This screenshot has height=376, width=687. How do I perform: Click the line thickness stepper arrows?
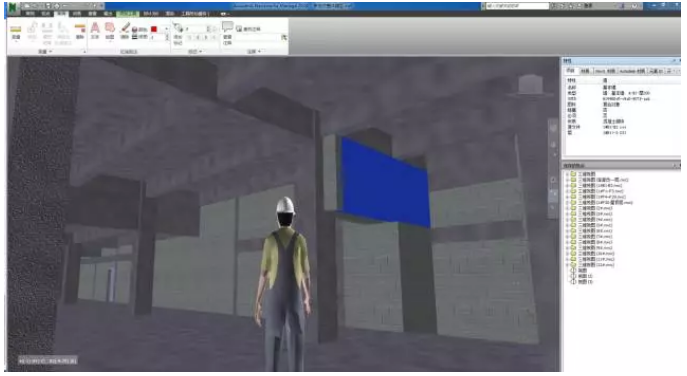pyautogui.click(x=167, y=38)
